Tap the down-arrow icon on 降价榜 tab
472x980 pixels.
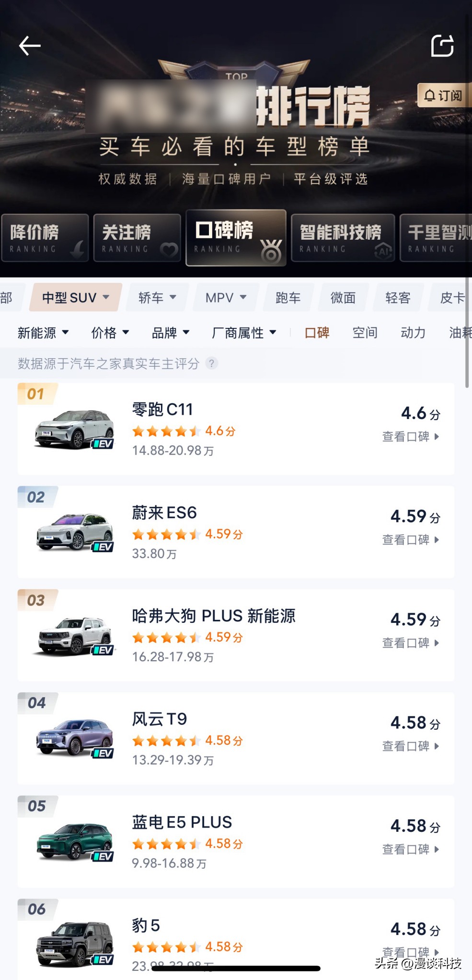(77, 249)
